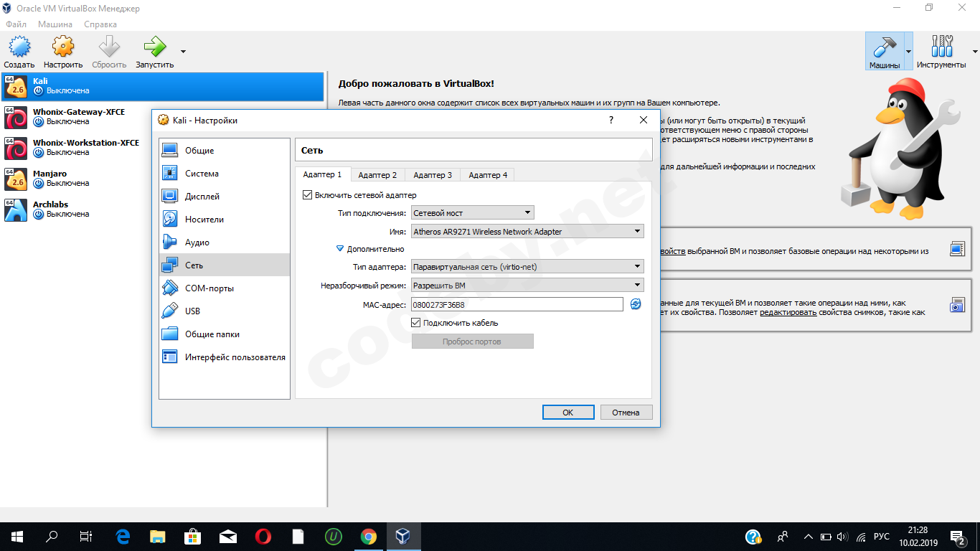Screen dimensions: 980x551
Task: Open the Тип подключения dropdown
Action: coord(473,213)
